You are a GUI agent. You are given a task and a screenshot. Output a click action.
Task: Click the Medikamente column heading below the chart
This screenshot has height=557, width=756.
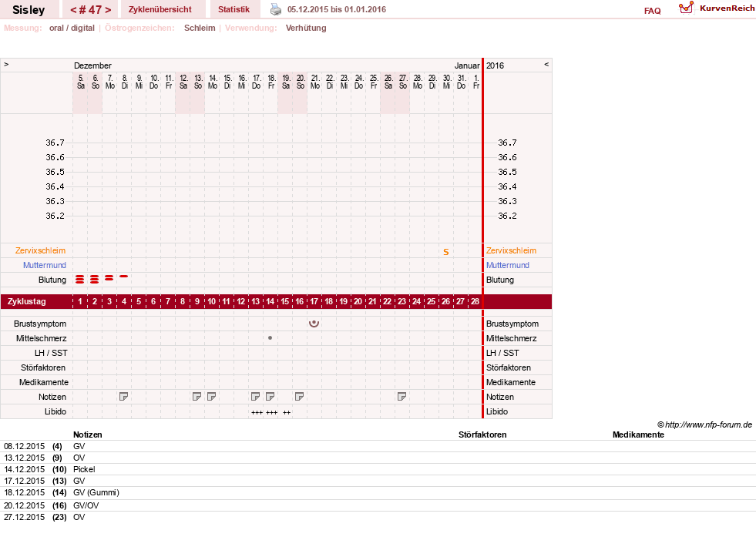[638, 435]
